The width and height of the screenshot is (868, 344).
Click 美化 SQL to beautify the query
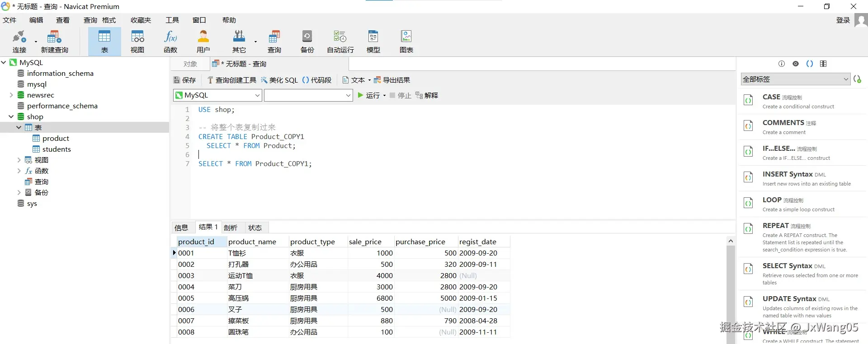pos(279,80)
